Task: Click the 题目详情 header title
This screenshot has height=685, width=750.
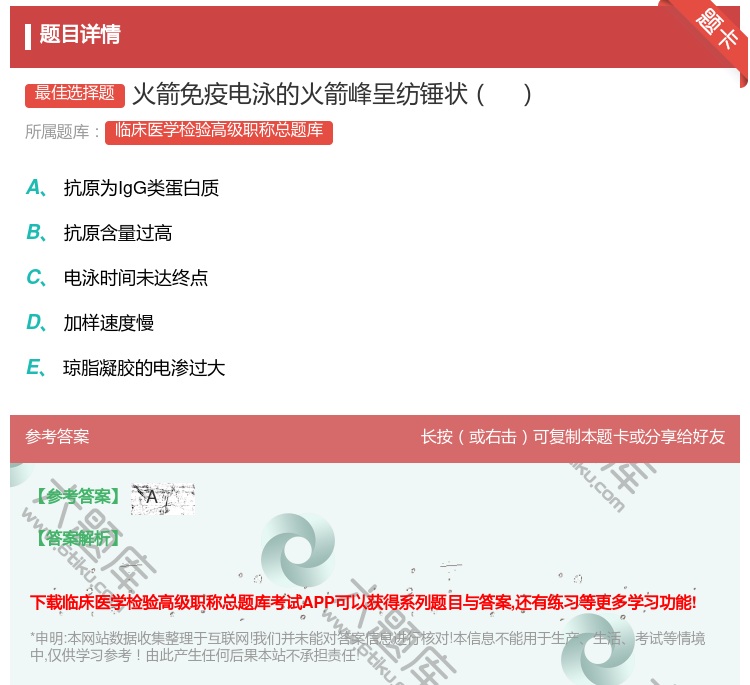Action: (x=80, y=35)
